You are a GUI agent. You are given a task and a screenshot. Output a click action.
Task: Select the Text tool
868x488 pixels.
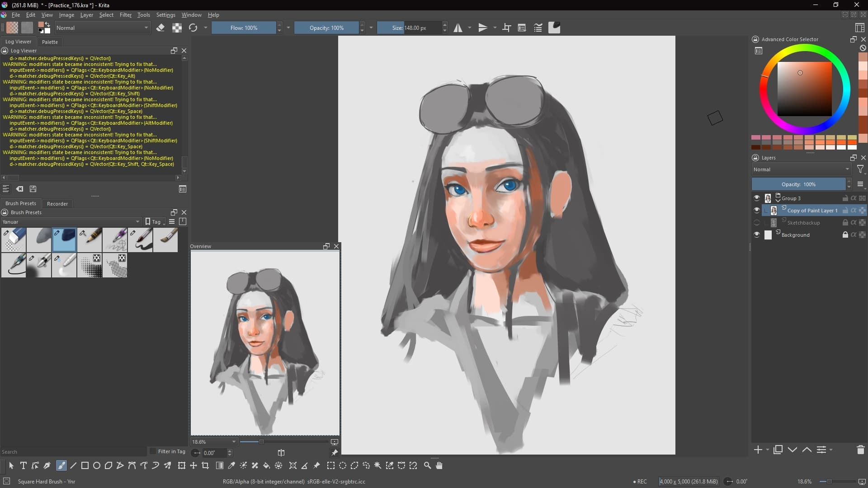23,465
